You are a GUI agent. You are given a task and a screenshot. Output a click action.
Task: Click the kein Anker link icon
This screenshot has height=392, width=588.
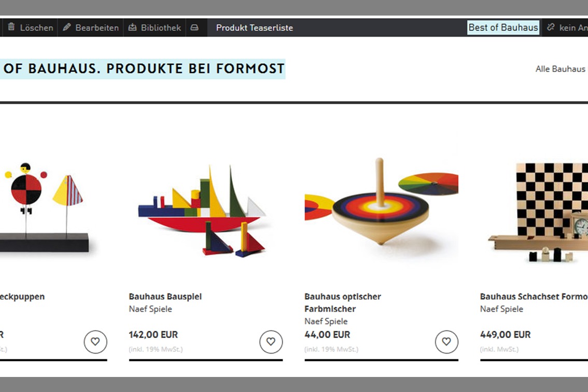pyautogui.click(x=551, y=27)
